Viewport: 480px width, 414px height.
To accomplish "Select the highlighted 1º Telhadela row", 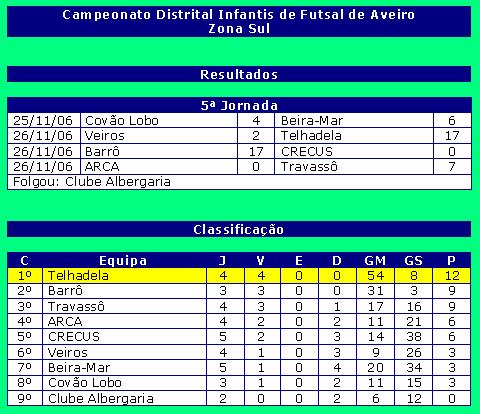I will (239, 276).
